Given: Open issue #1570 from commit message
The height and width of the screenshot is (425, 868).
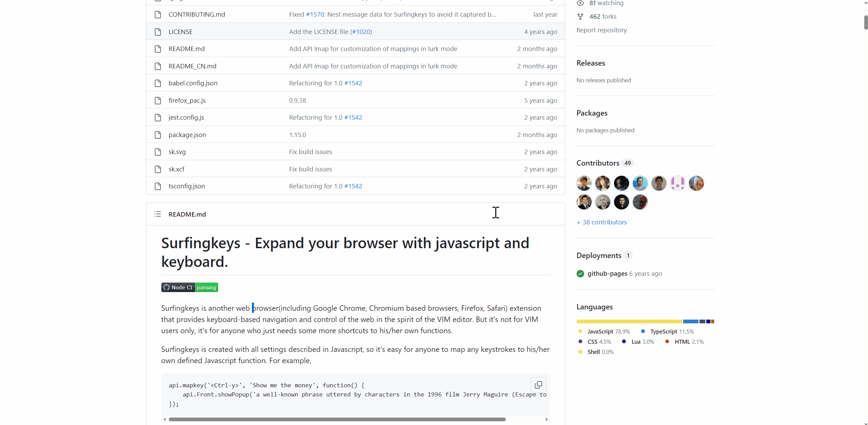Looking at the screenshot, I should (315, 14).
